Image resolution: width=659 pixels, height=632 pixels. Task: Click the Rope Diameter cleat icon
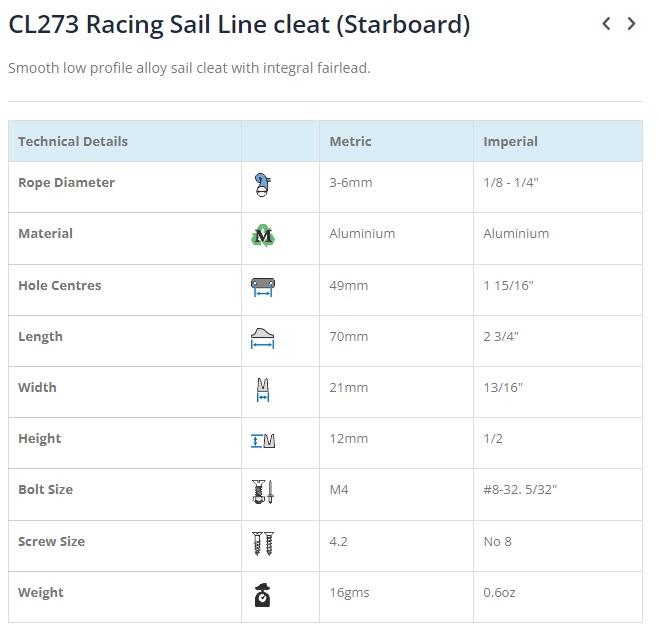[263, 184]
